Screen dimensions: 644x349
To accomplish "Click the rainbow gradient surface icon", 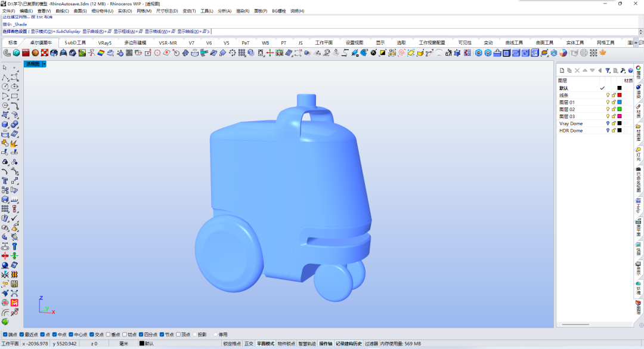I will (x=101, y=52).
